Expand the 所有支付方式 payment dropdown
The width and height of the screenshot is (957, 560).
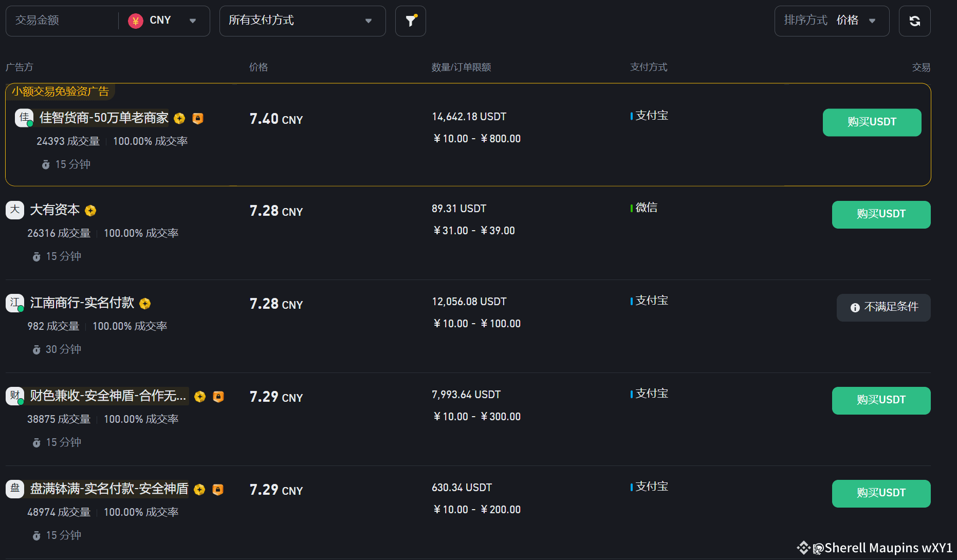[302, 21]
